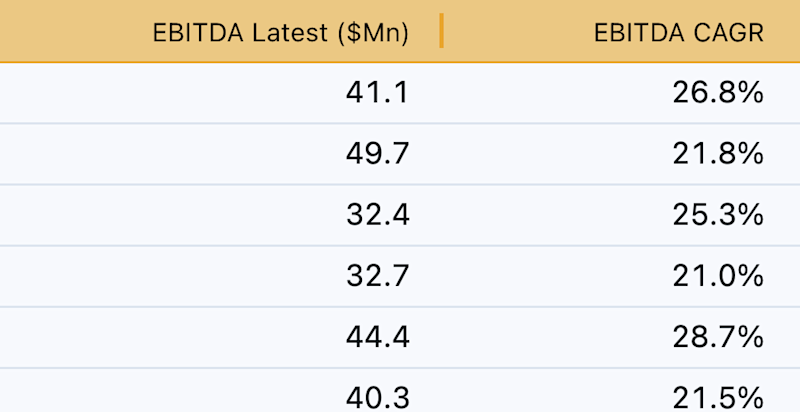Image resolution: width=800 pixels, height=412 pixels.
Task: Select the table row containing 44.4 and 28.7%
Action: click(400, 338)
